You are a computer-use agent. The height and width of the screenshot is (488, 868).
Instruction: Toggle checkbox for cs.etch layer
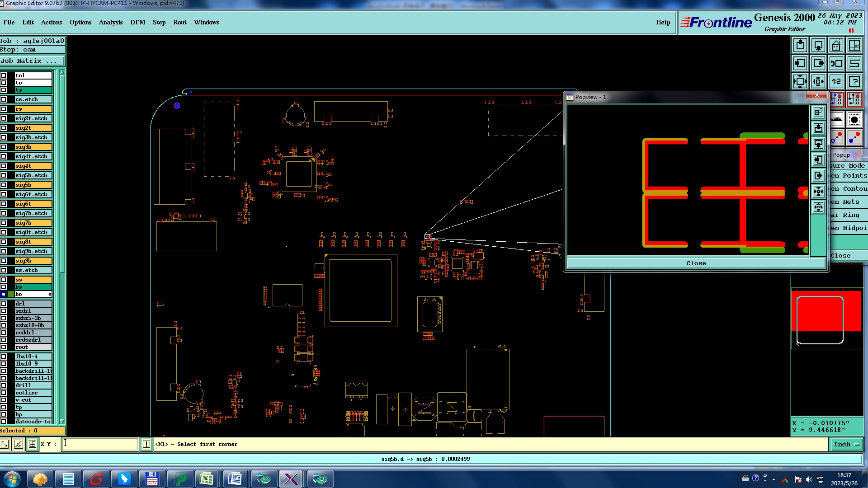[x=4, y=99]
